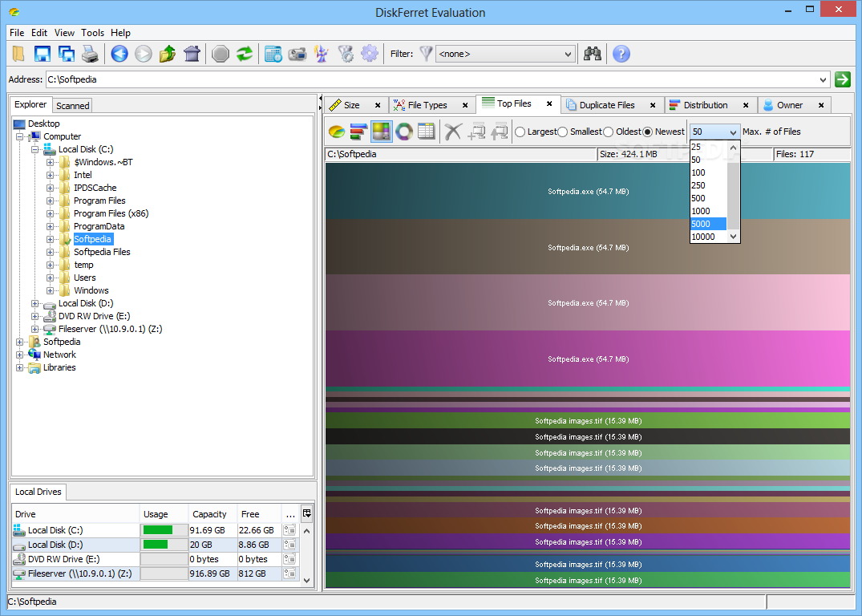Choose 5000 in the dropdown list
The height and width of the screenshot is (616, 862).
pos(708,224)
